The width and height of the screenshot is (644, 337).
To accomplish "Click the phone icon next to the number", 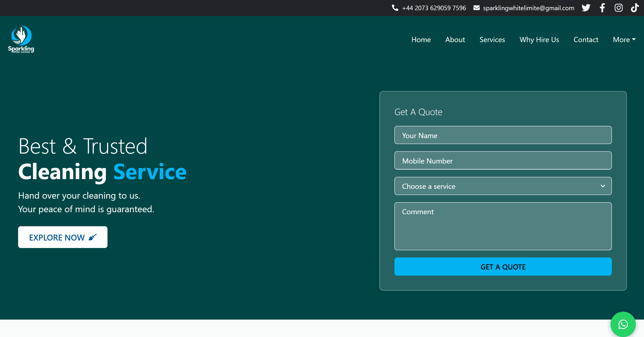I will pos(395,8).
